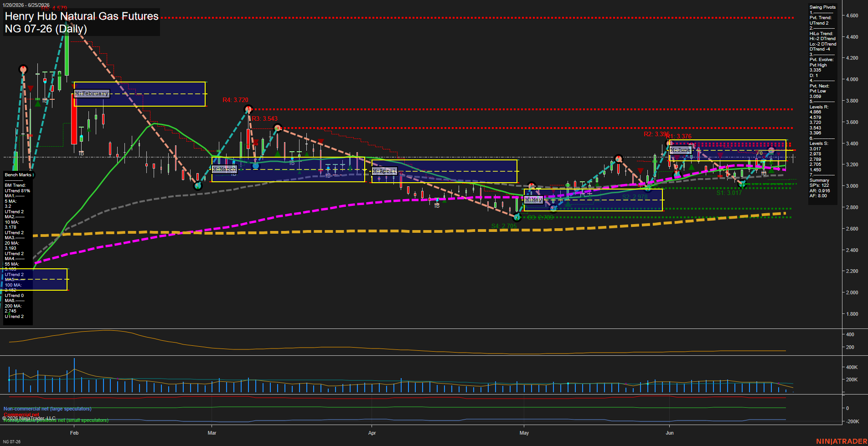Click the R4: 3.720 resistance label

(x=235, y=100)
